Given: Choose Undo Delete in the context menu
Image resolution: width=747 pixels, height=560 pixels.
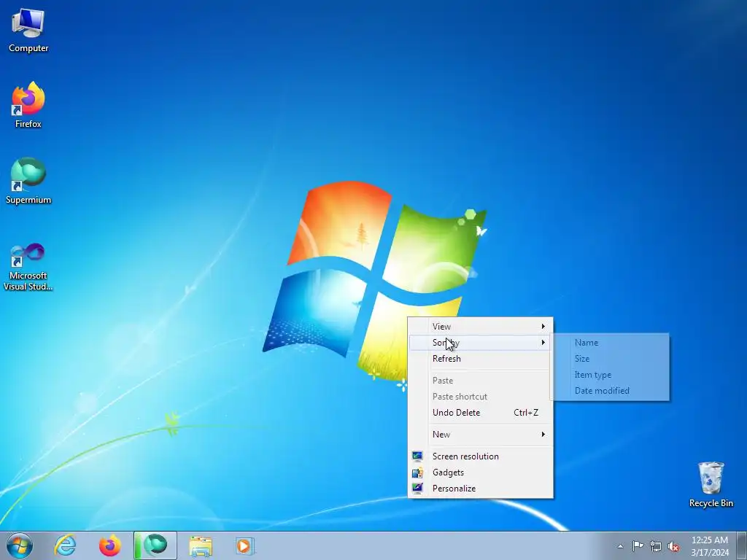Looking at the screenshot, I should point(480,413).
